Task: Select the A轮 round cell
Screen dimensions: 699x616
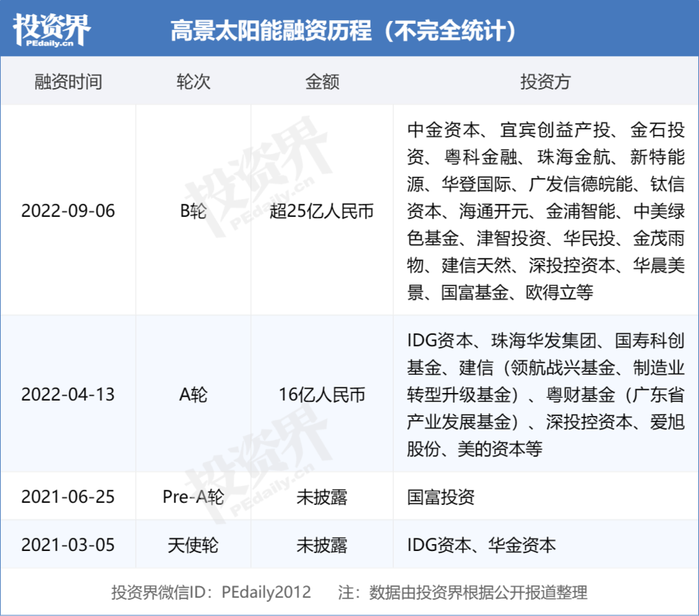Action: (193, 394)
